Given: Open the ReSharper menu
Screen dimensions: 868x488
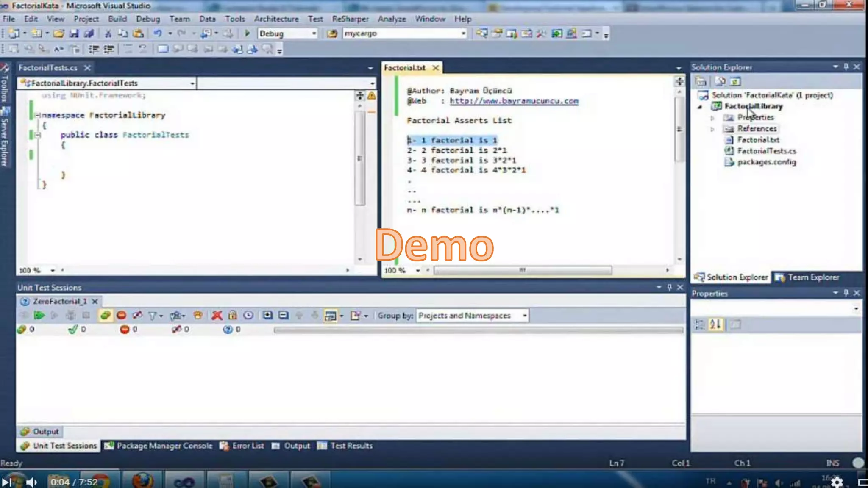Looking at the screenshot, I should [350, 19].
